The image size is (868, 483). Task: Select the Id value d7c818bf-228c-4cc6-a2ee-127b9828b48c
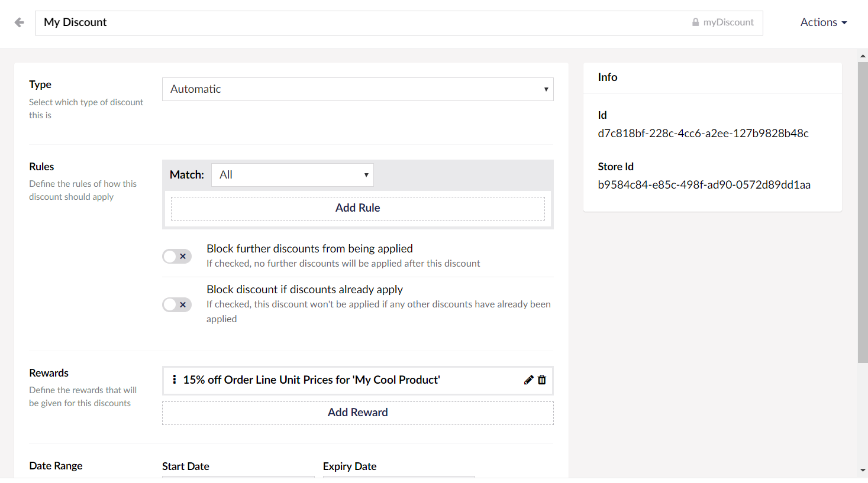(703, 133)
